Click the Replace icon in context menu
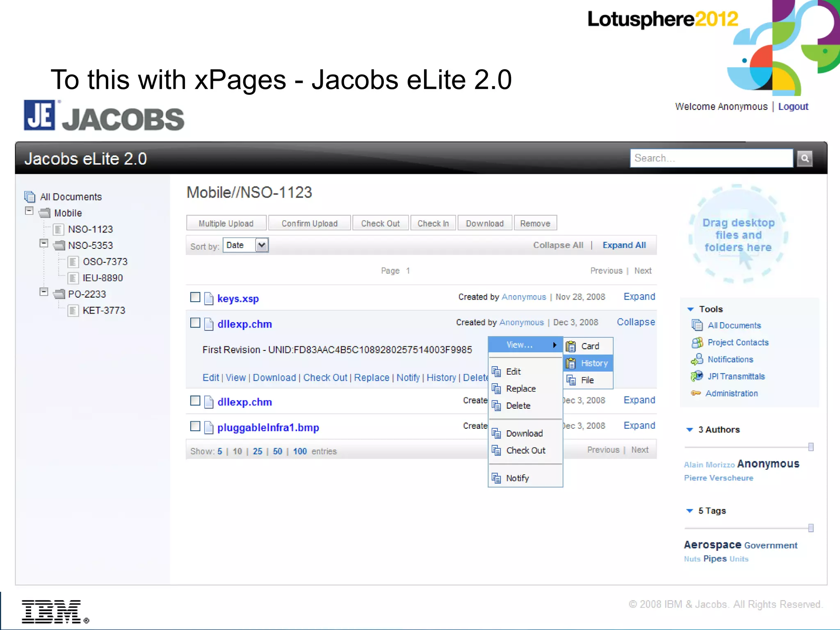Image resolution: width=840 pixels, height=630 pixels. pyautogui.click(x=496, y=389)
